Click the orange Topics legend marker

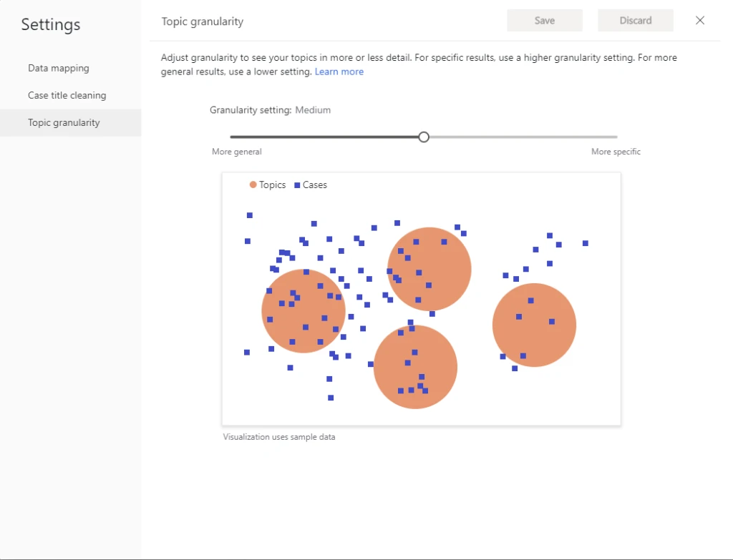tap(255, 185)
